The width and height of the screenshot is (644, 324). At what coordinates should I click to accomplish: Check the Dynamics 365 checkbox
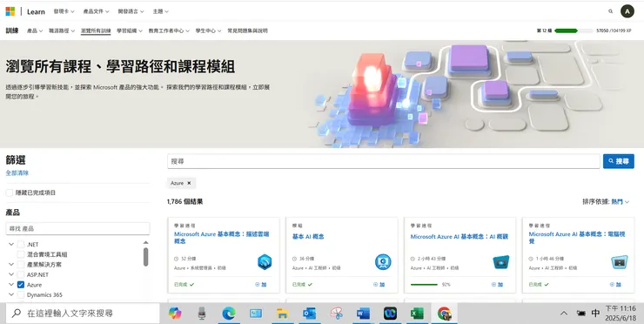(21, 294)
